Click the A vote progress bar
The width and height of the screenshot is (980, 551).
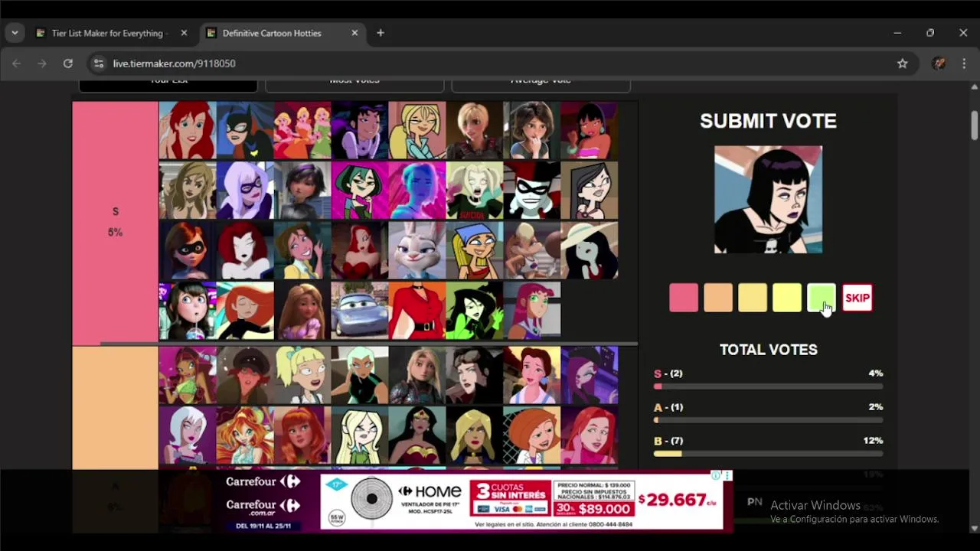768,420
